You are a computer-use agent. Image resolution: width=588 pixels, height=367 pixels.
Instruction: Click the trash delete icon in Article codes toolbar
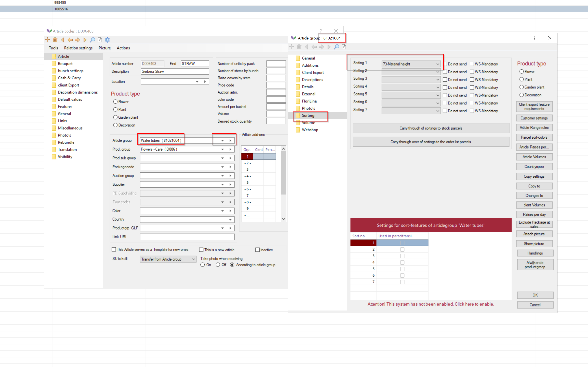tap(55, 40)
